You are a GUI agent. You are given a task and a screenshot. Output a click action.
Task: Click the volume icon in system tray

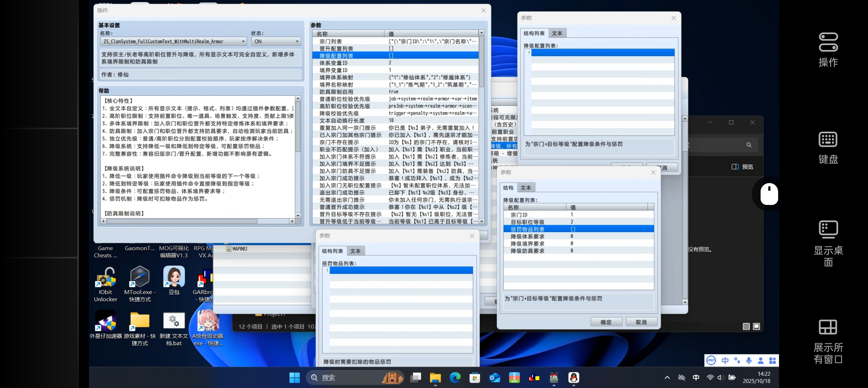[x=721, y=378]
